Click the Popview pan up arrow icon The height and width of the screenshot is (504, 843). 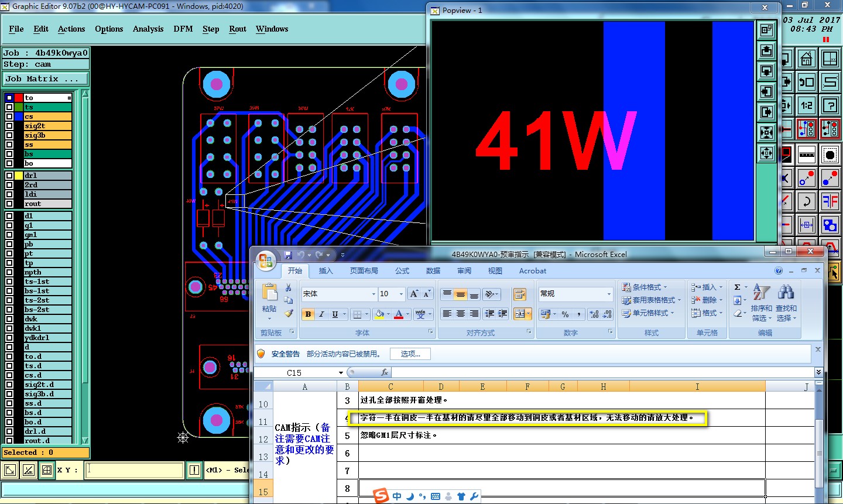coord(766,51)
